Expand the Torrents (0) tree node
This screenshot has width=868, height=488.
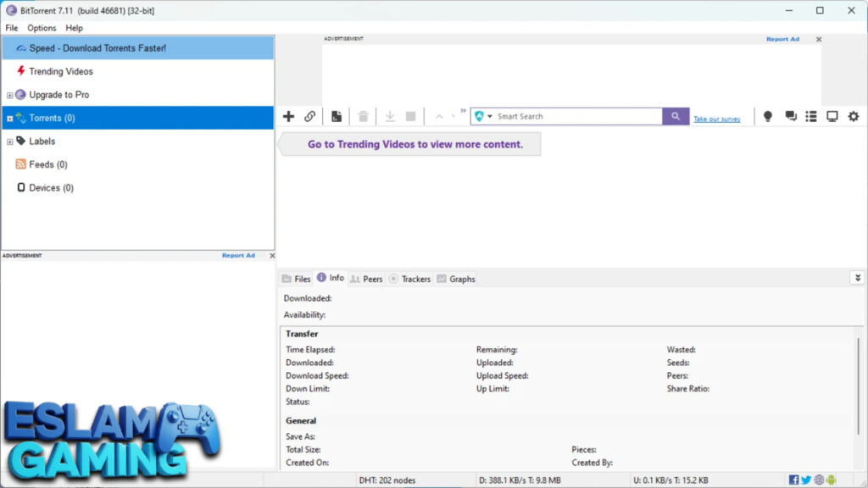pyautogui.click(x=9, y=119)
